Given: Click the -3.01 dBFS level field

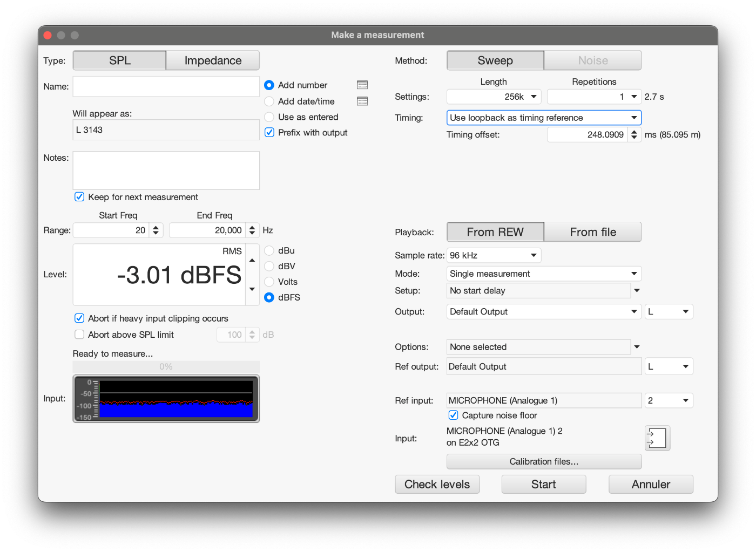Looking at the screenshot, I should 159,275.
